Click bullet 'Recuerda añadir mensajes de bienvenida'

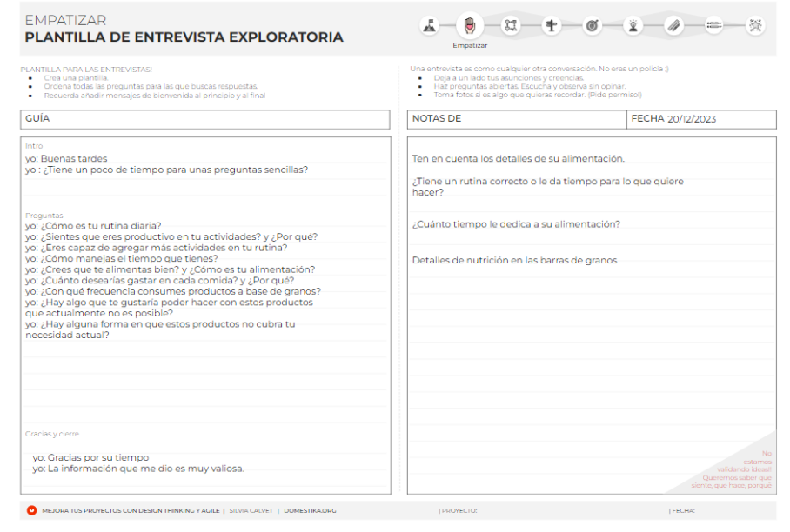tap(154, 96)
